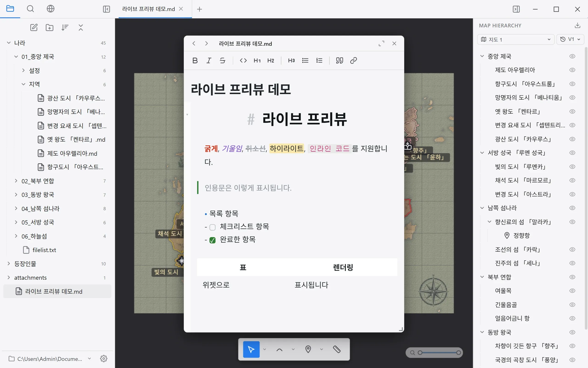
Task: Check the 체크리스트 항목 checkbox
Action: (x=212, y=227)
